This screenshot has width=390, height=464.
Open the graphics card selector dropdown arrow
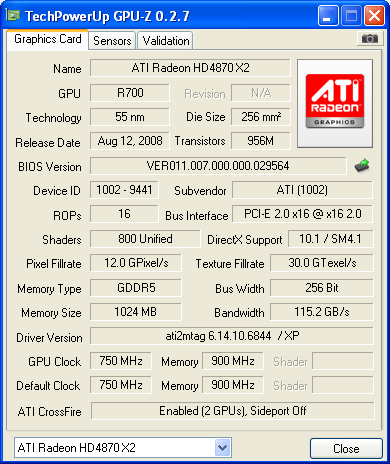(222, 448)
